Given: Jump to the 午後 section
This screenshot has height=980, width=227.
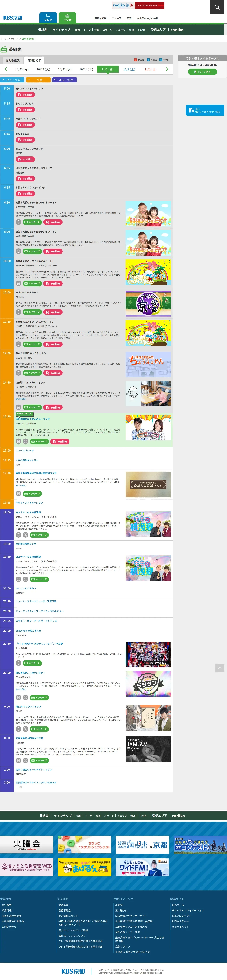Looking at the screenshot, I should 38,80.
